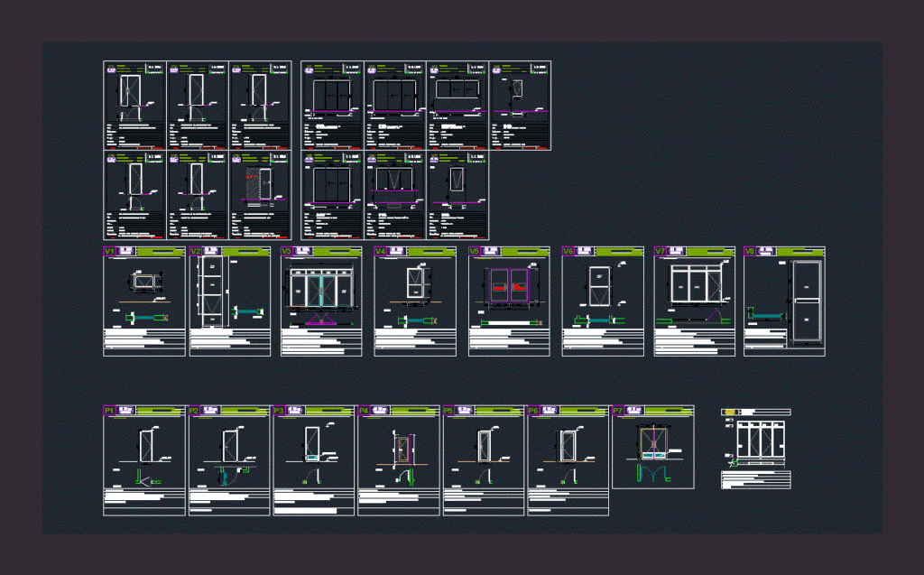
Task: Select the purple-framed door in sheet P4
Action: tap(403, 450)
